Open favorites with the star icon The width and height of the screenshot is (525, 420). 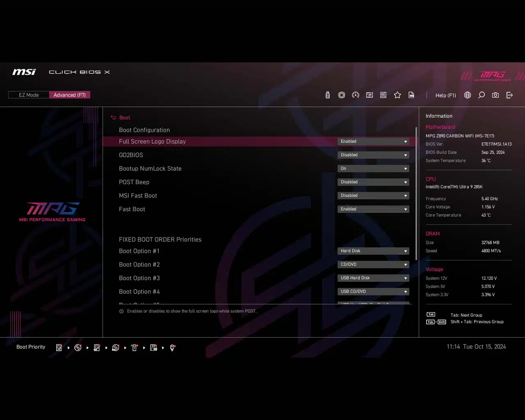[397, 95]
